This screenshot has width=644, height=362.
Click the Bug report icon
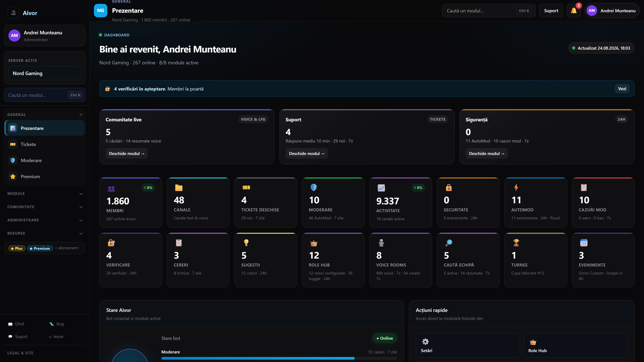tap(51, 324)
